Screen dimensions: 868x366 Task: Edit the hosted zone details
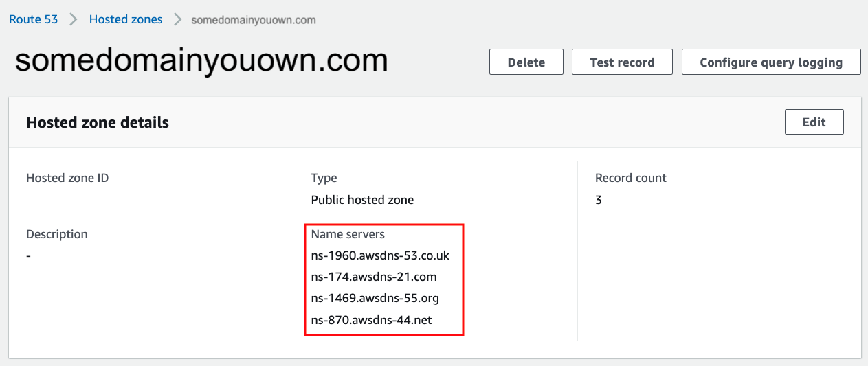click(x=814, y=122)
